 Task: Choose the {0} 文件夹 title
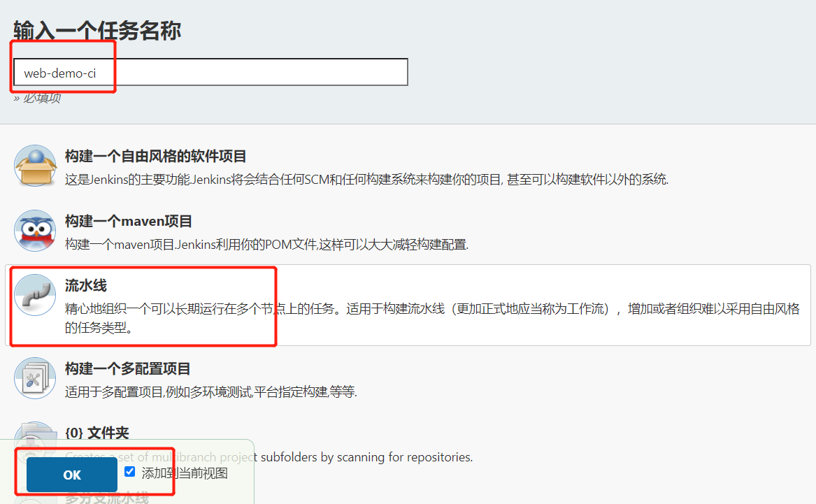[96, 433]
